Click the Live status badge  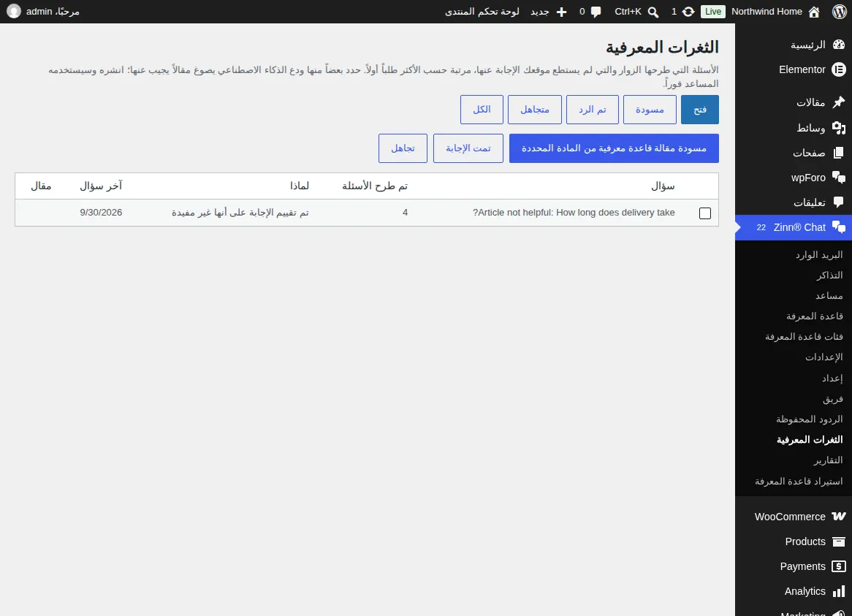coord(713,12)
